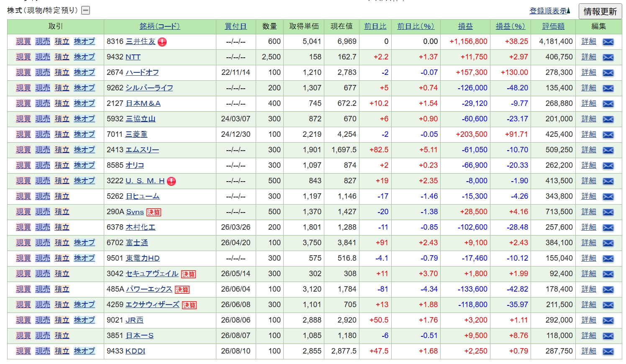This screenshot has height=364, width=626.
Task: Click 現売 in the NTT row
Action: tap(43, 57)
